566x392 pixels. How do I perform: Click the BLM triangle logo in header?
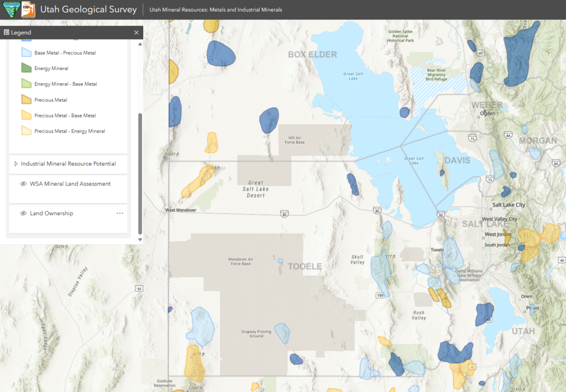point(11,9)
